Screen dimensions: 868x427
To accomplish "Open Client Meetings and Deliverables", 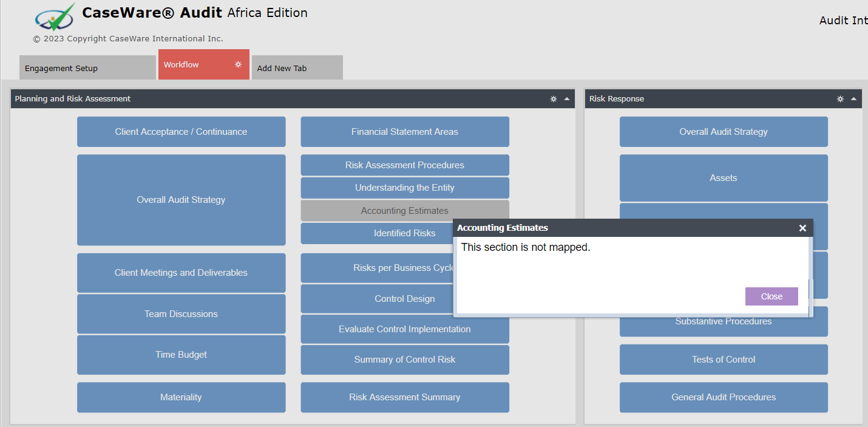I will tap(181, 273).
